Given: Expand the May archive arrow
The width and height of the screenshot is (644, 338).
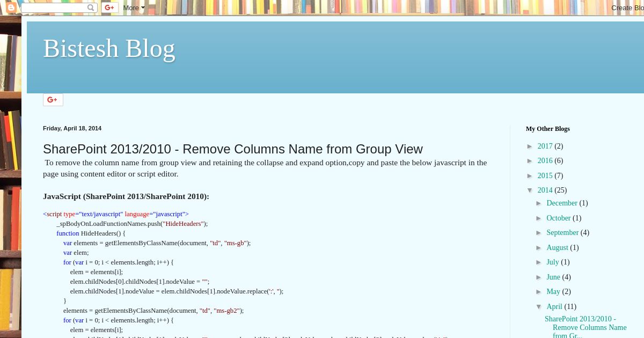Looking at the screenshot, I should pos(539,292).
